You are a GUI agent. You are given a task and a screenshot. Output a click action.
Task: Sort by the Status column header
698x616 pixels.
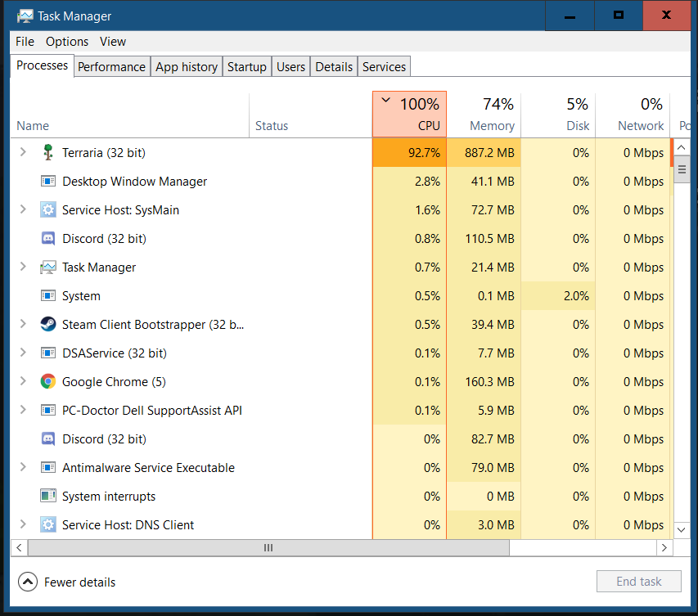(311, 115)
